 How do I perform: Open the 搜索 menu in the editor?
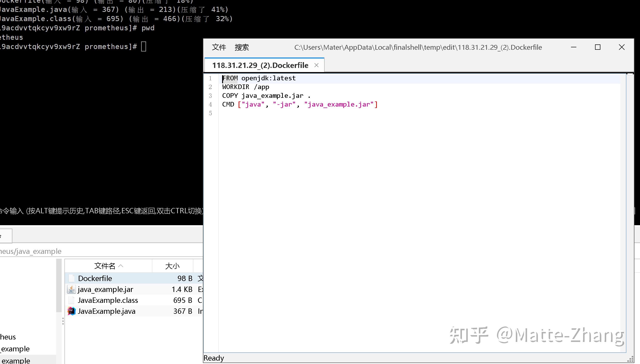tap(241, 47)
